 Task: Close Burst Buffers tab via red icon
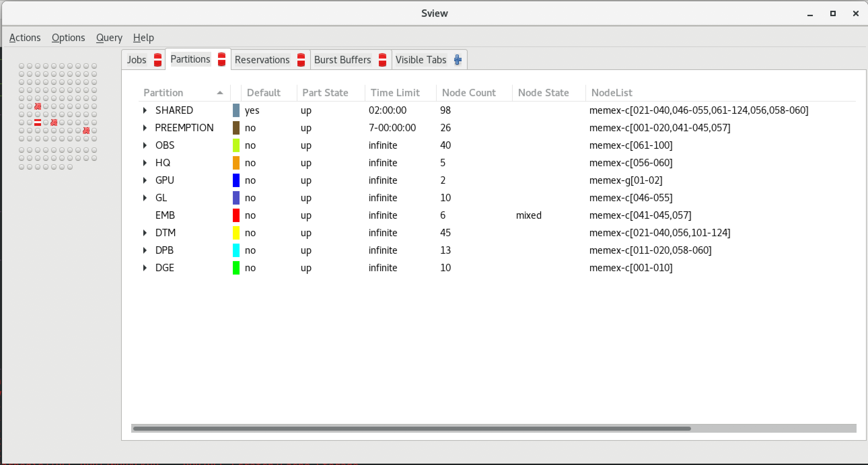pos(383,60)
